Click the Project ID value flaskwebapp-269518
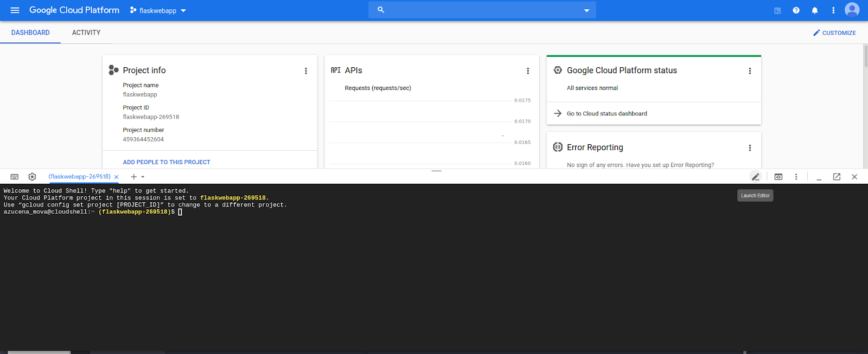 151,117
